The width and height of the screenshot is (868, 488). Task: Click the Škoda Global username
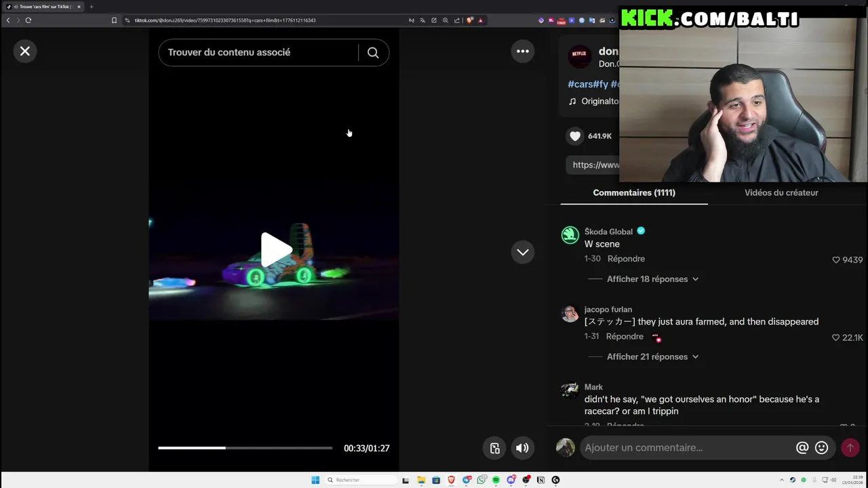(608, 231)
